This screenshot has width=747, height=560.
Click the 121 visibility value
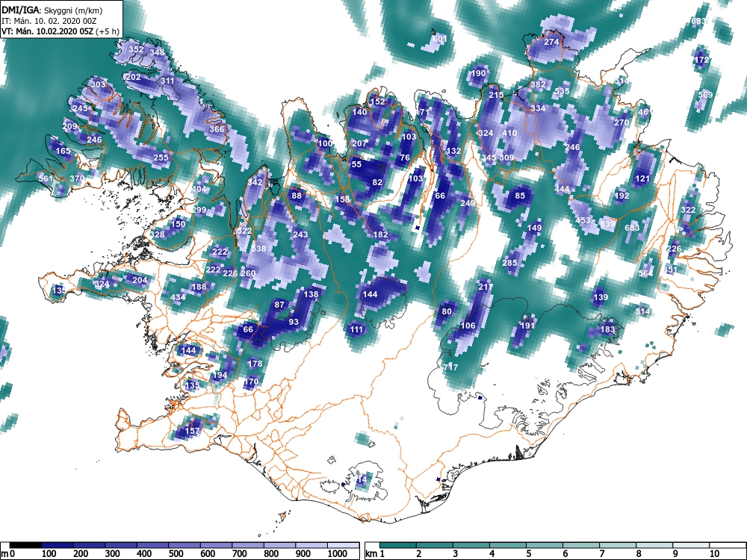[x=642, y=178]
